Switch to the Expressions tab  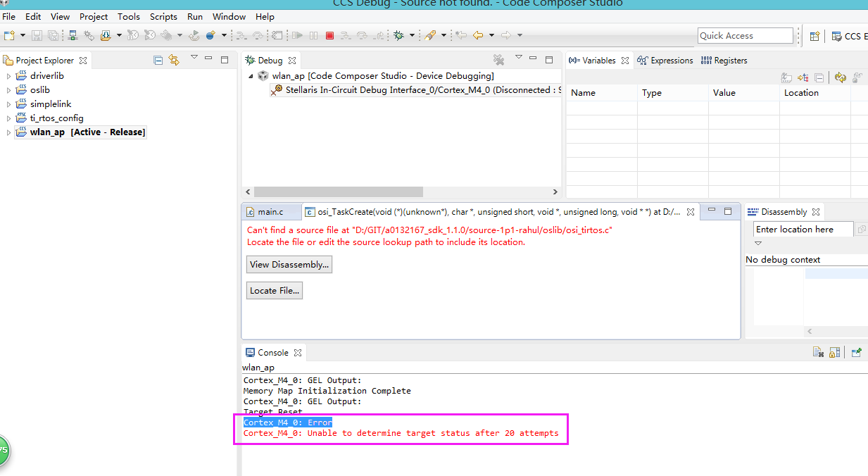[665, 61]
